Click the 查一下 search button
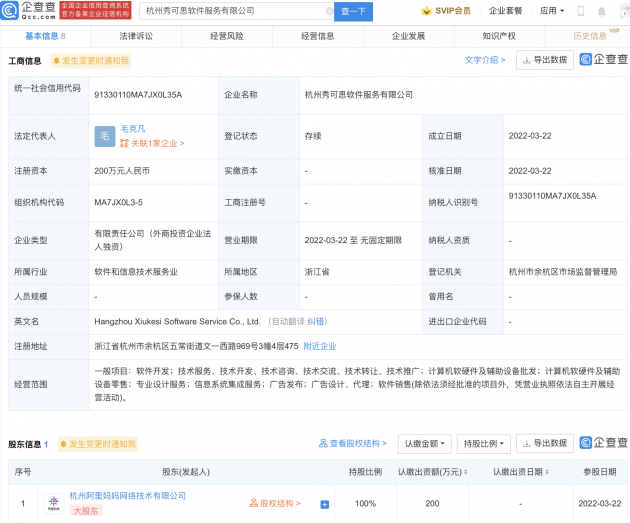Image resolution: width=630 pixels, height=523 pixels. click(x=354, y=11)
